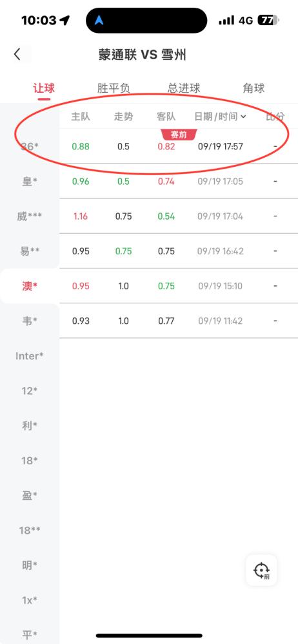298x644 pixels.
Task: Tap the crosshair pre-match locator icon
Action: coord(261,571)
